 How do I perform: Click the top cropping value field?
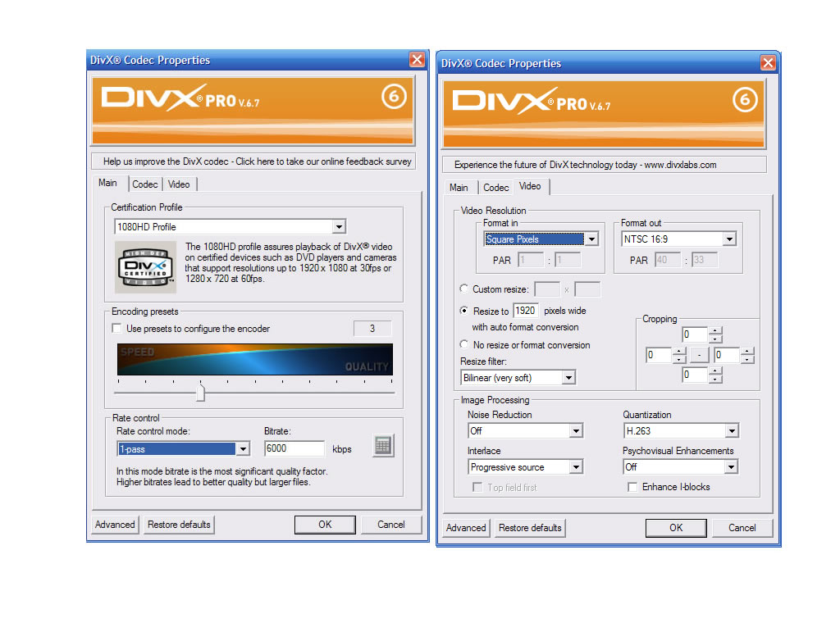[694, 334]
